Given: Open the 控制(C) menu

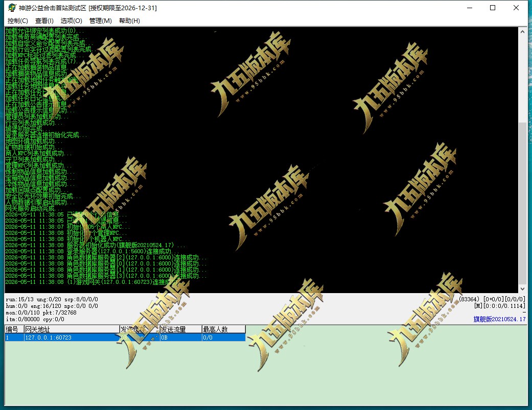Looking at the screenshot, I should pyautogui.click(x=18, y=20).
